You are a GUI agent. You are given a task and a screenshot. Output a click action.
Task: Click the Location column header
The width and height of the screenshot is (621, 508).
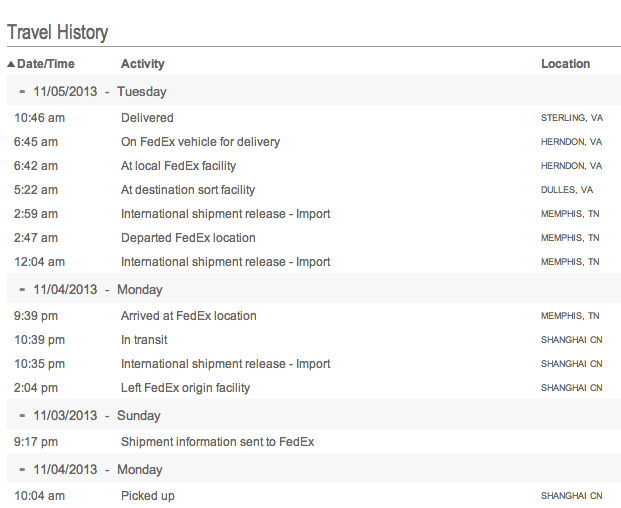565,64
